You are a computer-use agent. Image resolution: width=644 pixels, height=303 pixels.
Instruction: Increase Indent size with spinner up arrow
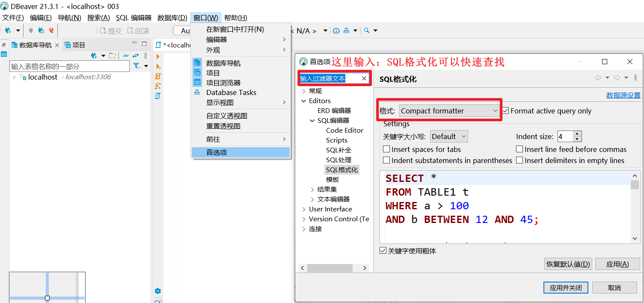577,134
